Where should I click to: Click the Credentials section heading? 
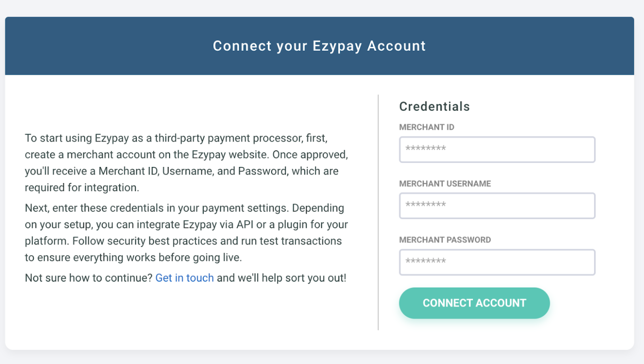(x=434, y=106)
